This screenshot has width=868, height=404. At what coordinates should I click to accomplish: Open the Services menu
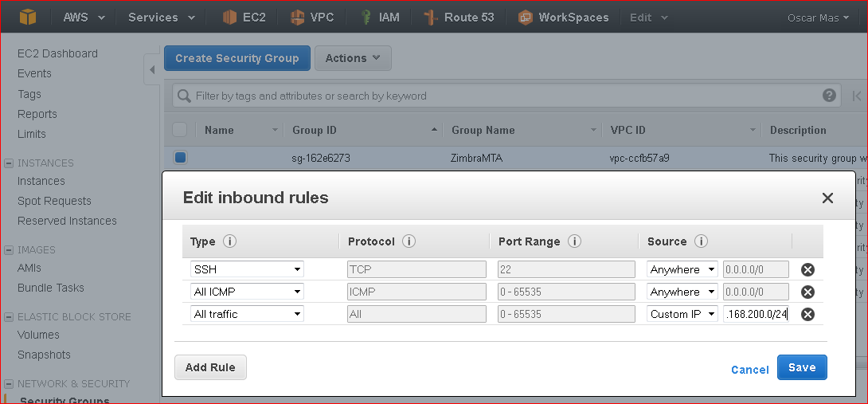[x=162, y=18]
